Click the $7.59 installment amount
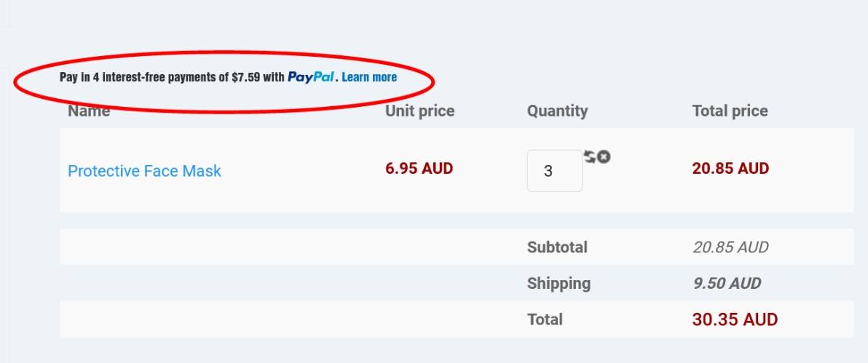 point(245,76)
